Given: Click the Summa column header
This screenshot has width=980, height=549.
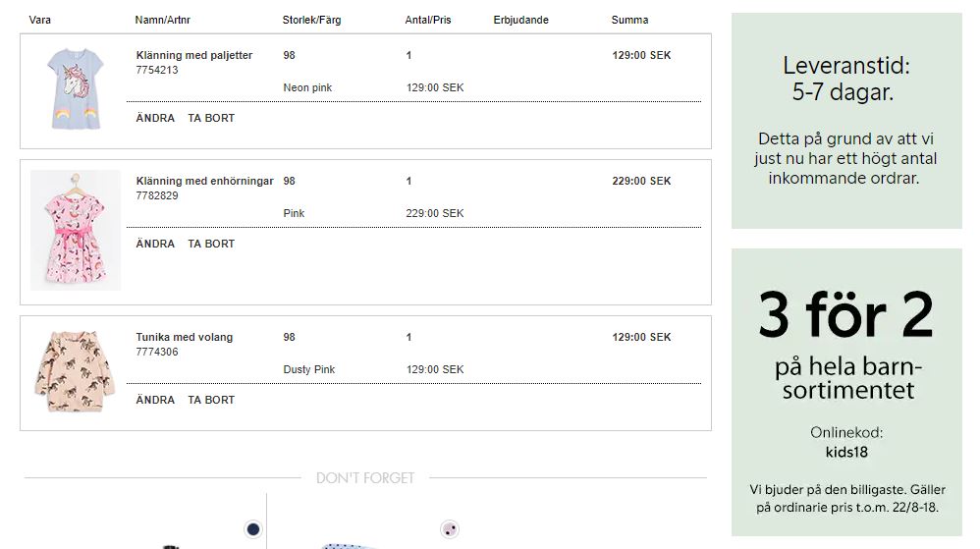Looking at the screenshot, I should click(x=630, y=20).
